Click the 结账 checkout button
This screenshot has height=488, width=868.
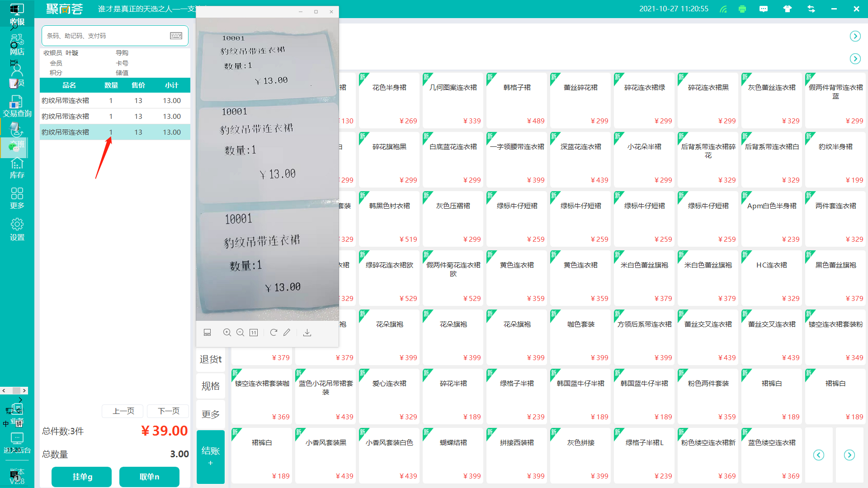click(x=211, y=456)
